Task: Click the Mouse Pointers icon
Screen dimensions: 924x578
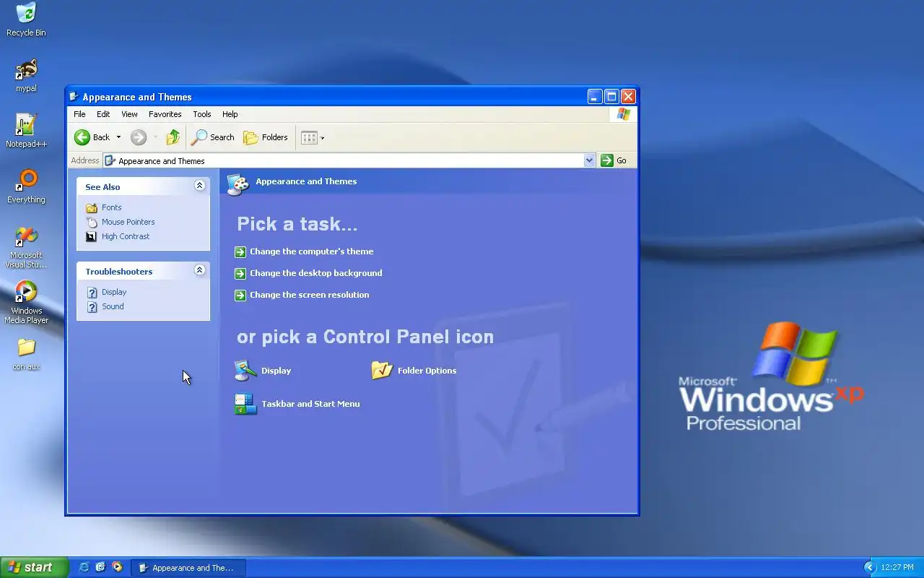Action: pos(92,222)
